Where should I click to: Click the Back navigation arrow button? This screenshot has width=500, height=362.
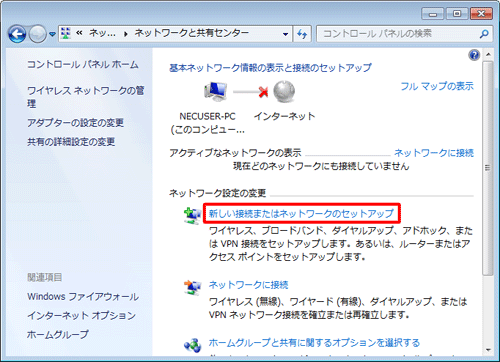[17, 34]
